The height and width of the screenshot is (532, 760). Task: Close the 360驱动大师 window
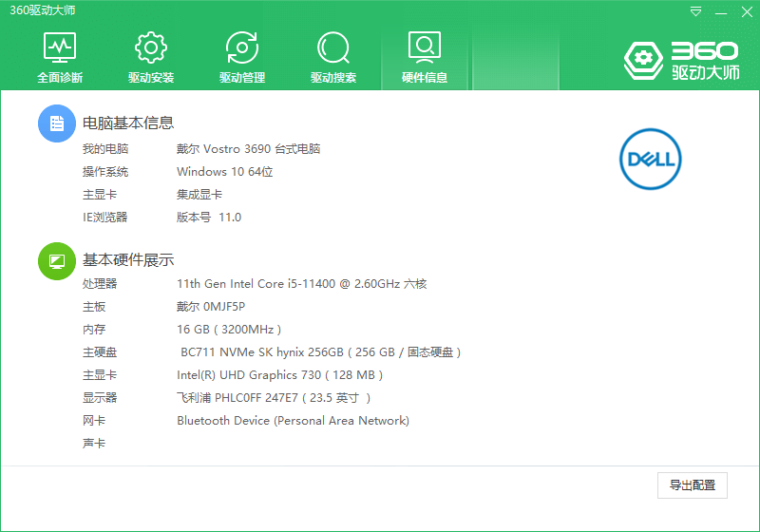(747, 11)
